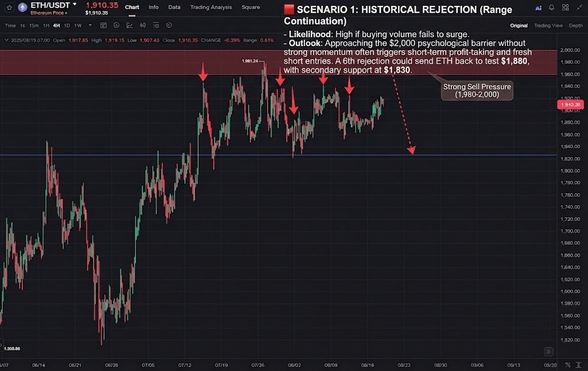Click the download/snapshot circle icon
Image resolution: width=588 pixels, height=371 pixels.
(117, 25)
